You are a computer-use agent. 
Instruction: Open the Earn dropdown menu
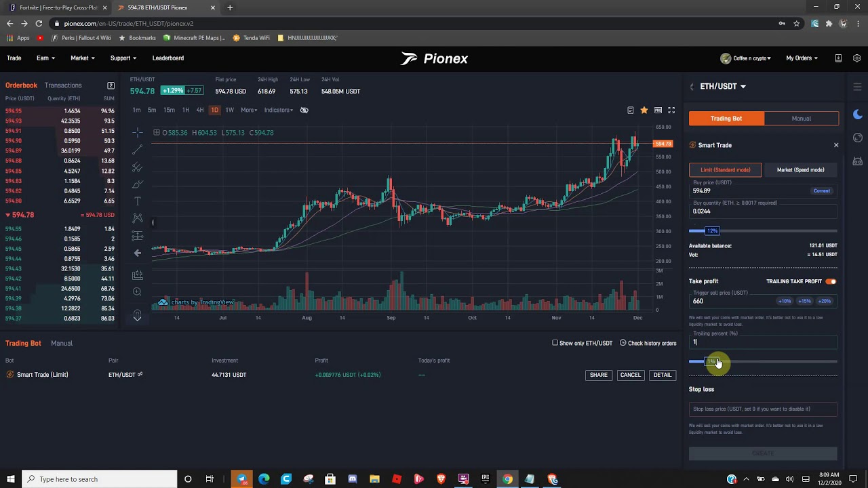[45, 58]
